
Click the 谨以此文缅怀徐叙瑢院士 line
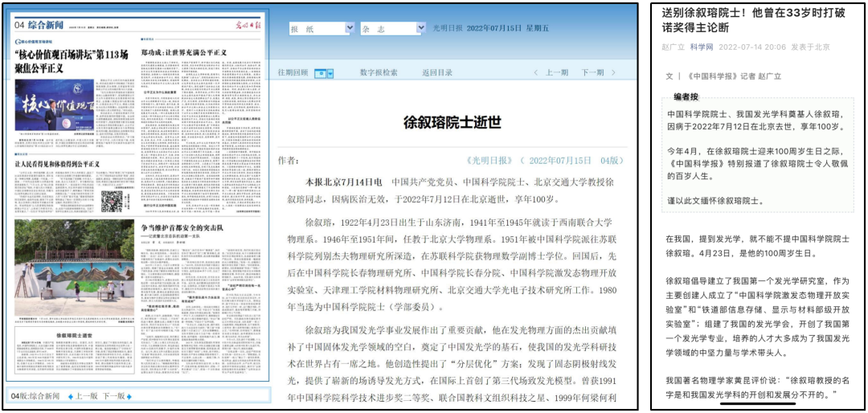coord(715,202)
